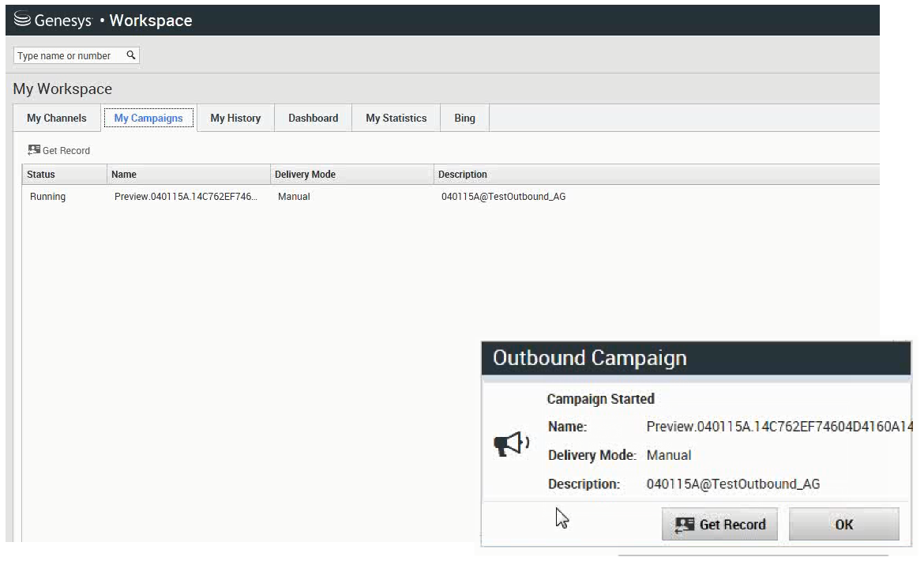
Task: Click the search magnifier icon
Action: tap(131, 55)
